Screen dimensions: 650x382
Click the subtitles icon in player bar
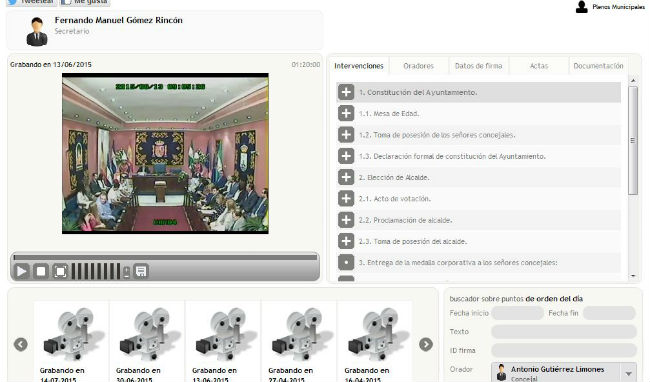pyautogui.click(x=141, y=271)
